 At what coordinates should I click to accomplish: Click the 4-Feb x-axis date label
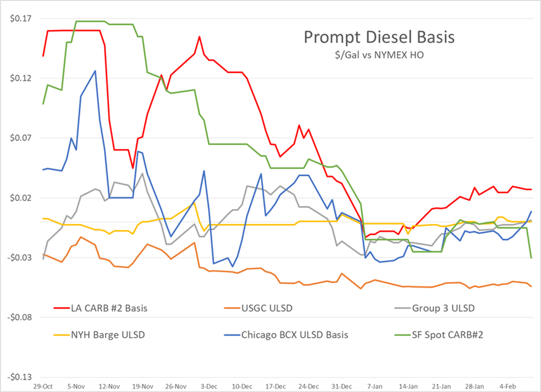[x=508, y=386]
